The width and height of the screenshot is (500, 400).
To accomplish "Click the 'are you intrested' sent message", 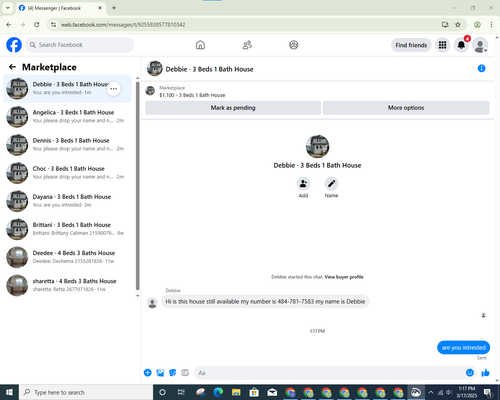I will (463, 348).
